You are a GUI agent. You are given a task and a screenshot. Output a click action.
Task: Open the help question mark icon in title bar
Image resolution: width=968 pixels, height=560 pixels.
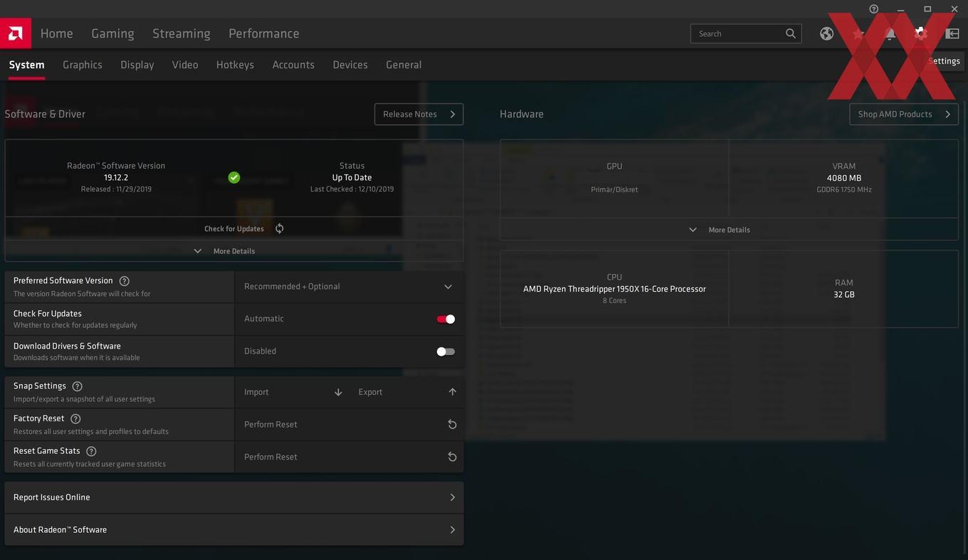tap(874, 9)
